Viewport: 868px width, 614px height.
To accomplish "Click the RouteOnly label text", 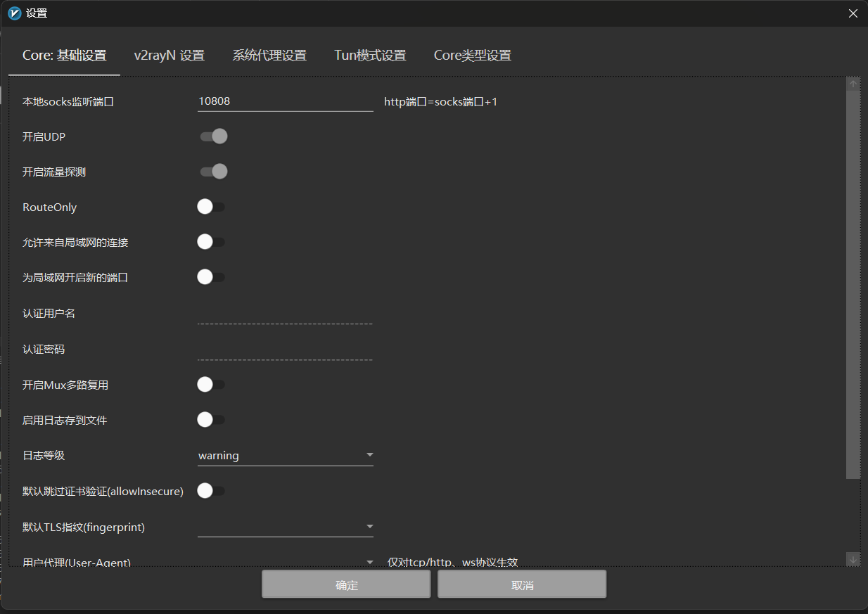I will [x=50, y=207].
